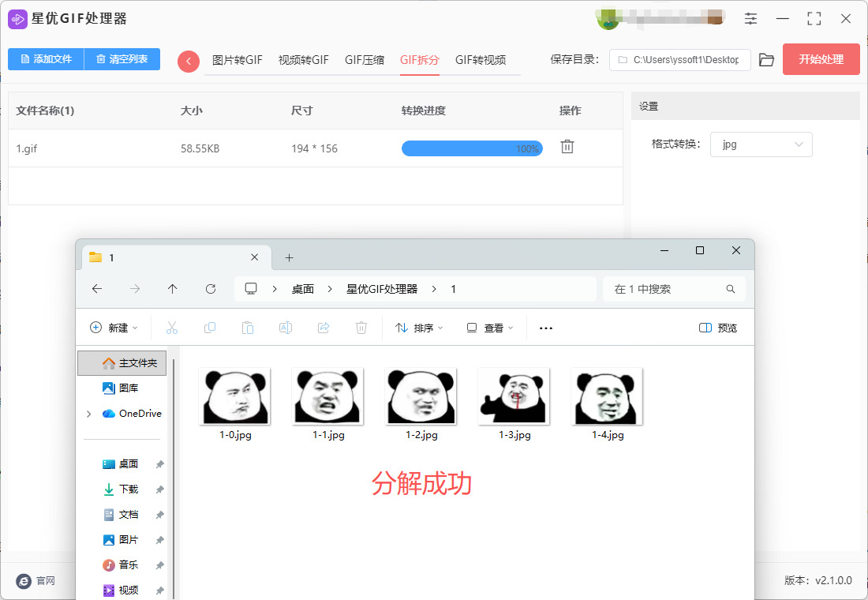Open the three-dot more options menu
The image size is (868, 600).
(546, 328)
